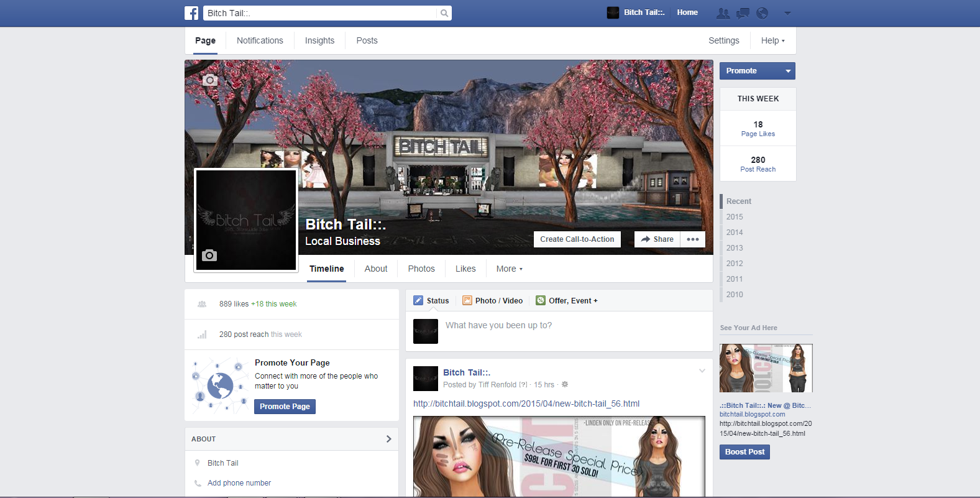Click the 15 hrs timestamp link

(544, 385)
